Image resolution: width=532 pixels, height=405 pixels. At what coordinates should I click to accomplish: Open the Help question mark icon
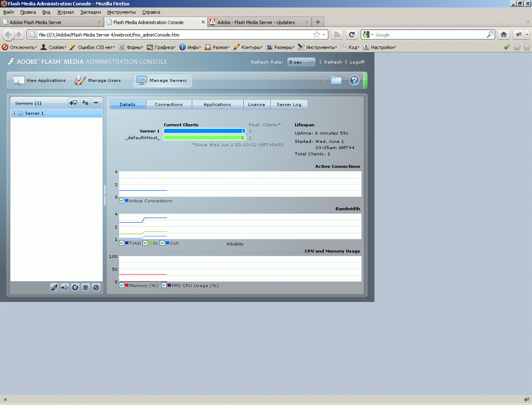pyautogui.click(x=354, y=80)
